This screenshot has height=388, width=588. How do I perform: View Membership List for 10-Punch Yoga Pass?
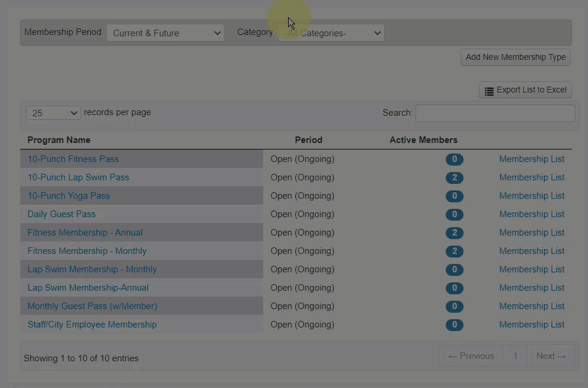(532, 196)
